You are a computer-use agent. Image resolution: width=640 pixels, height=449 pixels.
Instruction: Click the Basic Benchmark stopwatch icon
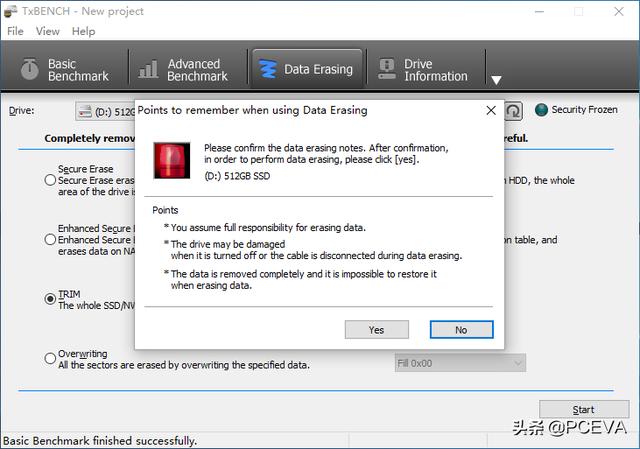[x=30, y=69]
